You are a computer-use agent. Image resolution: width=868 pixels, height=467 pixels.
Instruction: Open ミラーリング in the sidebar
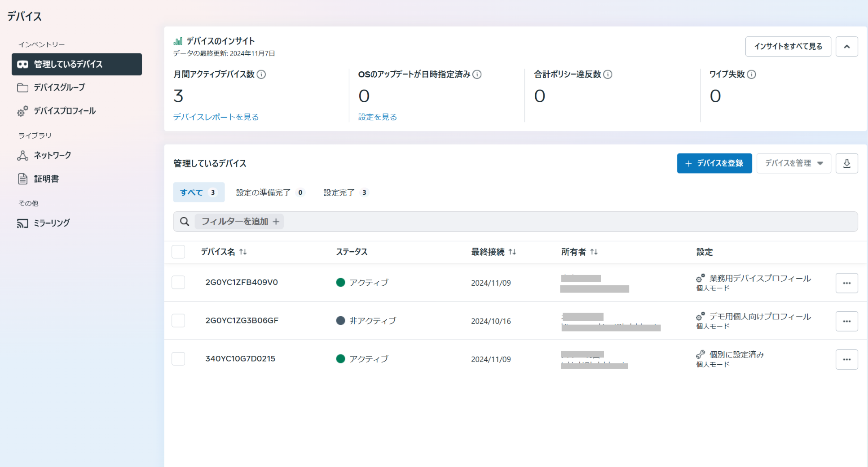[x=52, y=223]
